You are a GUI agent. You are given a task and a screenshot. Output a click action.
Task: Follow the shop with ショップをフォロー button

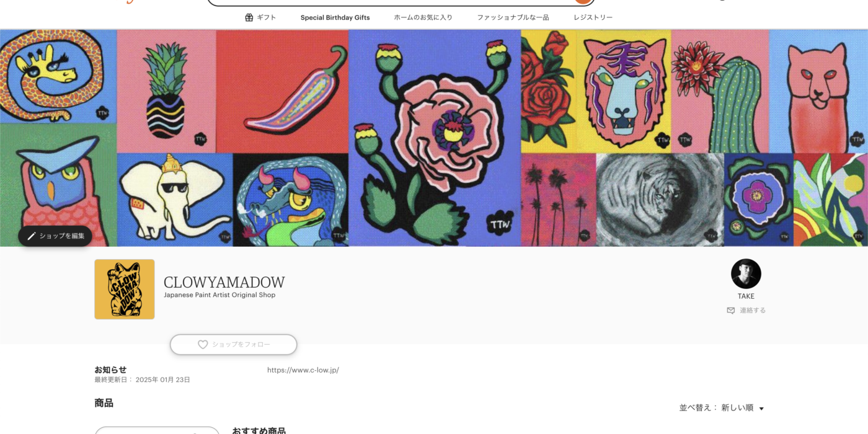234,345
